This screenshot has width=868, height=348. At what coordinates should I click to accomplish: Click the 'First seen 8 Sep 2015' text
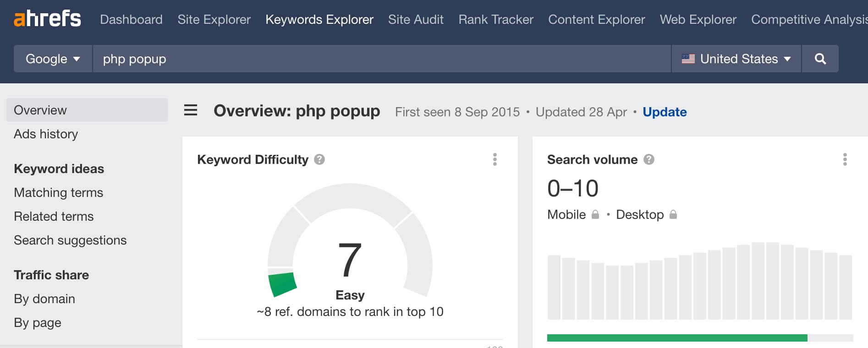[457, 112]
